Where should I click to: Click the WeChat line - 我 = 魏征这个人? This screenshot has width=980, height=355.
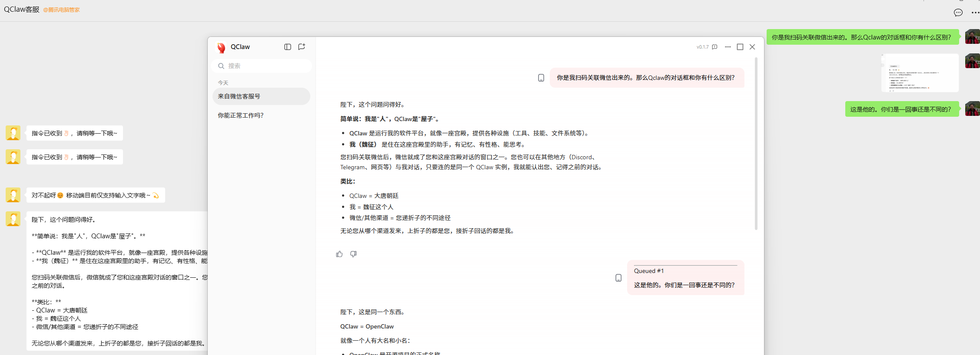tap(56, 319)
